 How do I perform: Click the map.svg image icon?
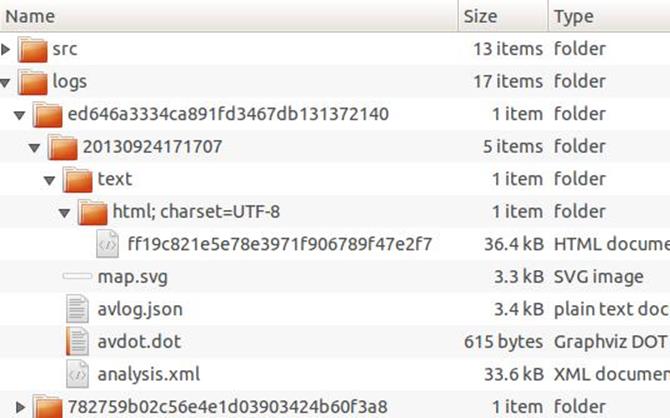tap(77, 276)
